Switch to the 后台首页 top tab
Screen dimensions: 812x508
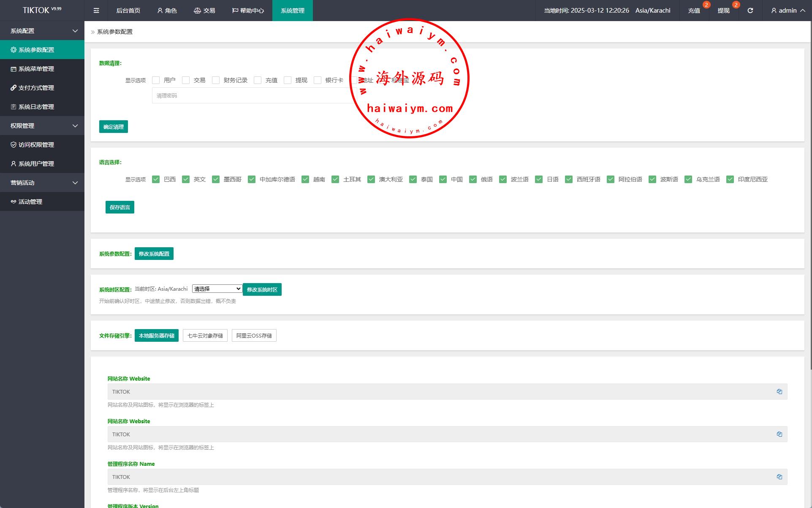(x=128, y=11)
